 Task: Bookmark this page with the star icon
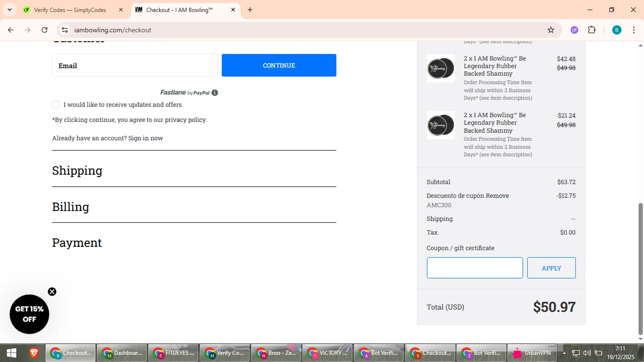(551, 30)
